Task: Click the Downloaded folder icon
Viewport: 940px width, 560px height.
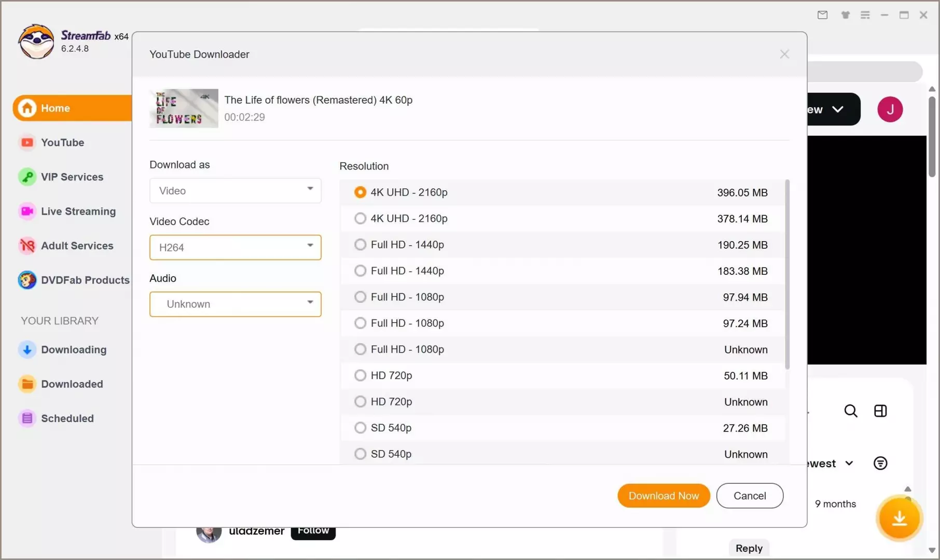Action: (27, 384)
